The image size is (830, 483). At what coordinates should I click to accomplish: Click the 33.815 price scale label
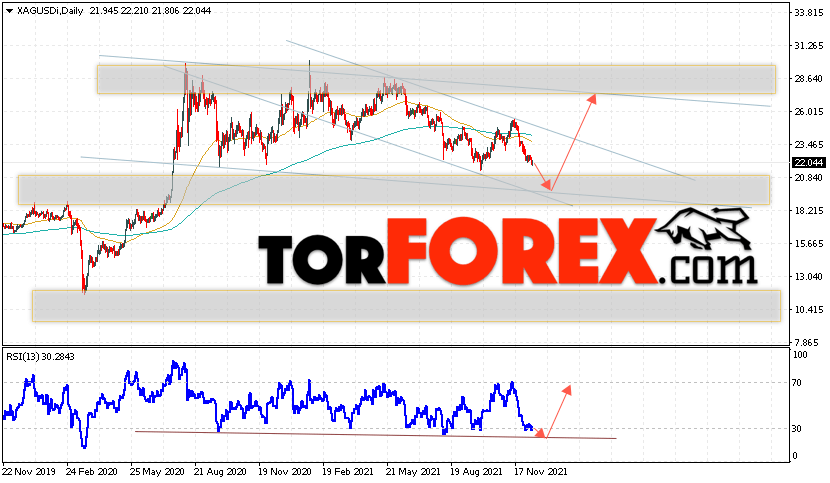point(808,13)
